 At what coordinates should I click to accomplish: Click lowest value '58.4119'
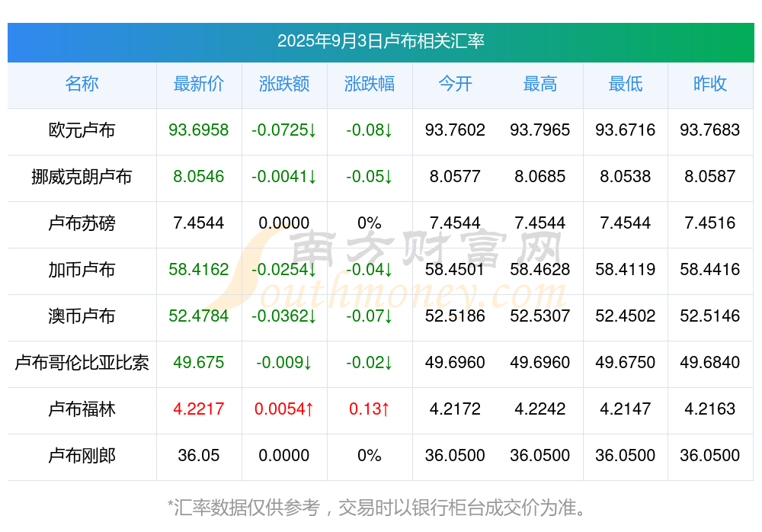tap(626, 269)
